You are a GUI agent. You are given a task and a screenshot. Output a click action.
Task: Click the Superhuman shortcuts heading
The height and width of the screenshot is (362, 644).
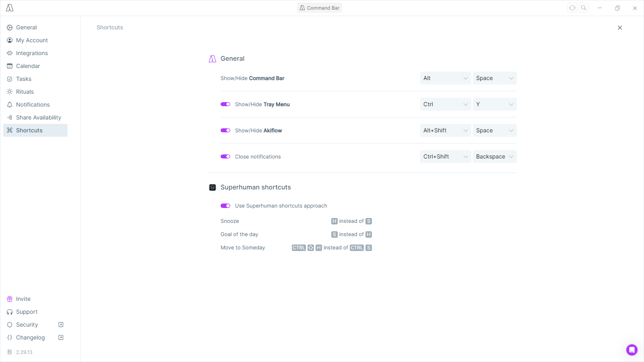click(x=256, y=187)
